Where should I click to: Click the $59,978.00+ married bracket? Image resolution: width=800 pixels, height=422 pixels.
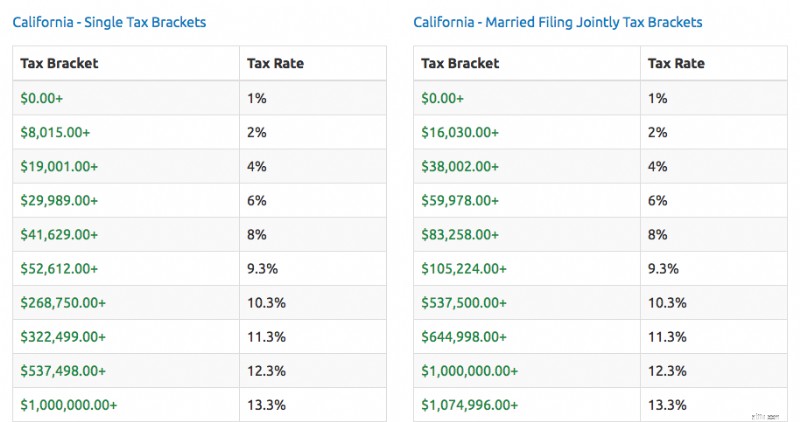[x=460, y=201]
